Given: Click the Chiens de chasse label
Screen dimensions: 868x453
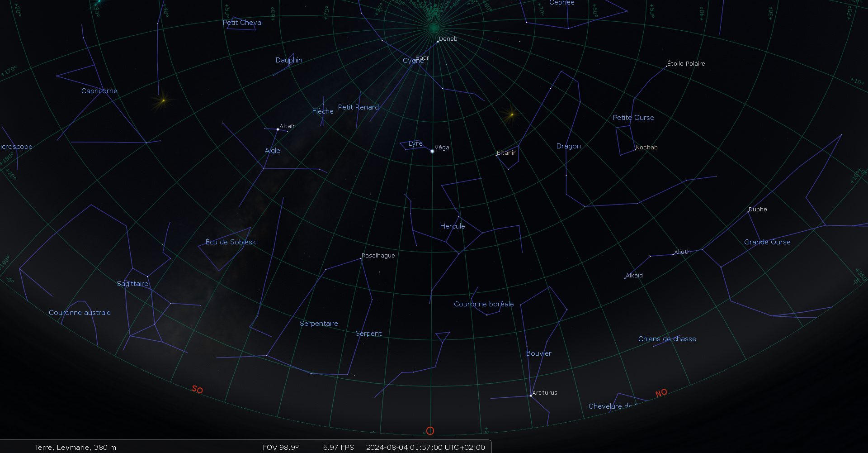Looking at the screenshot, I should [667, 339].
